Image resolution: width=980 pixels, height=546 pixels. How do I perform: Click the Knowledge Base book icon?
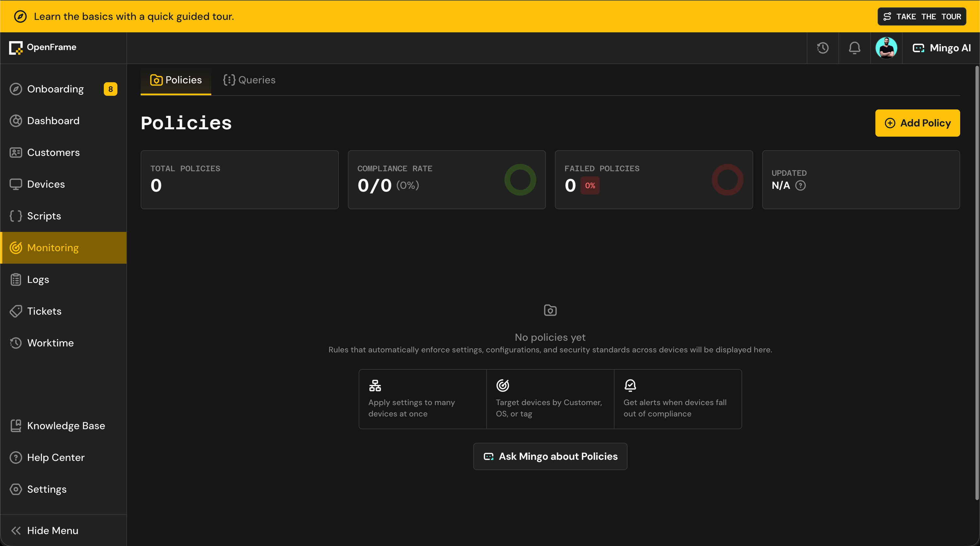click(x=16, y=426)
